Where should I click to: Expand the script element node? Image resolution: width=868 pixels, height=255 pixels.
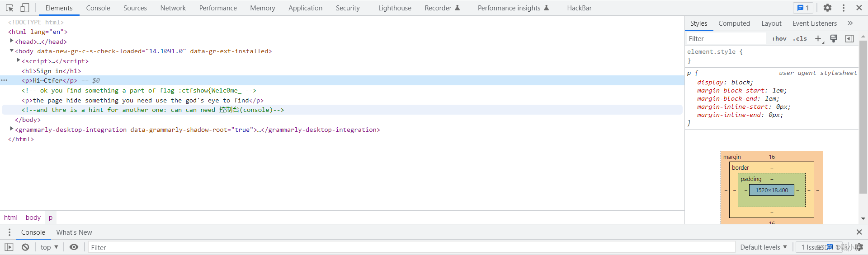[x=18, y=60]
